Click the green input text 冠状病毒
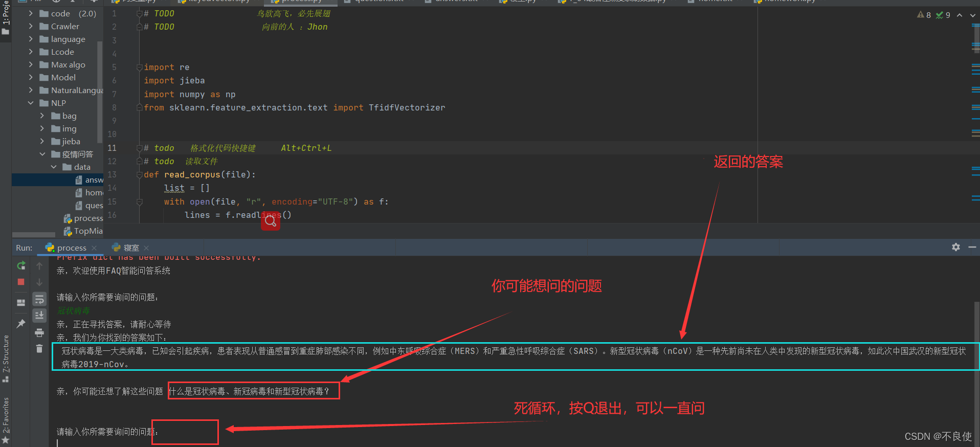This screenshot has width=980, height=447. coord(73,310)
